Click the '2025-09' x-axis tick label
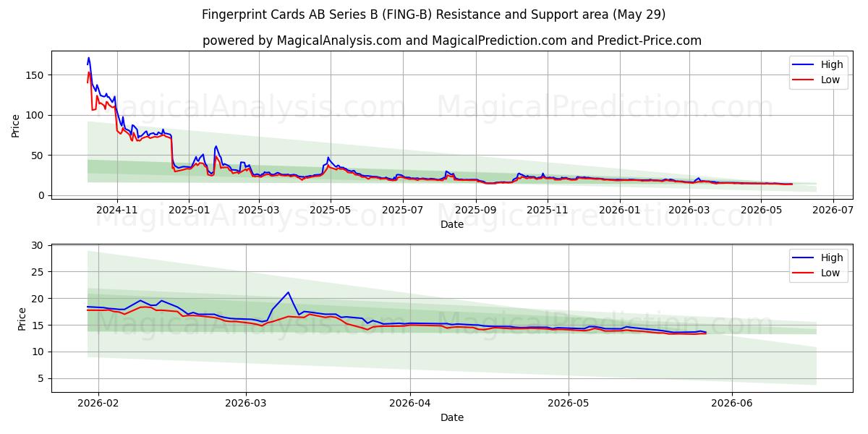The height and width of the screenshot is (434, 868). 476,210
